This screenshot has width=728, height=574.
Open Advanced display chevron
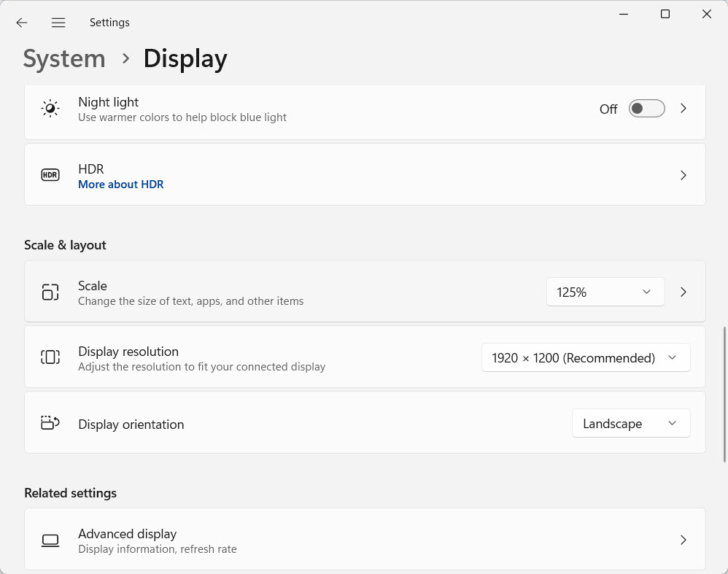tap(684, 540)
